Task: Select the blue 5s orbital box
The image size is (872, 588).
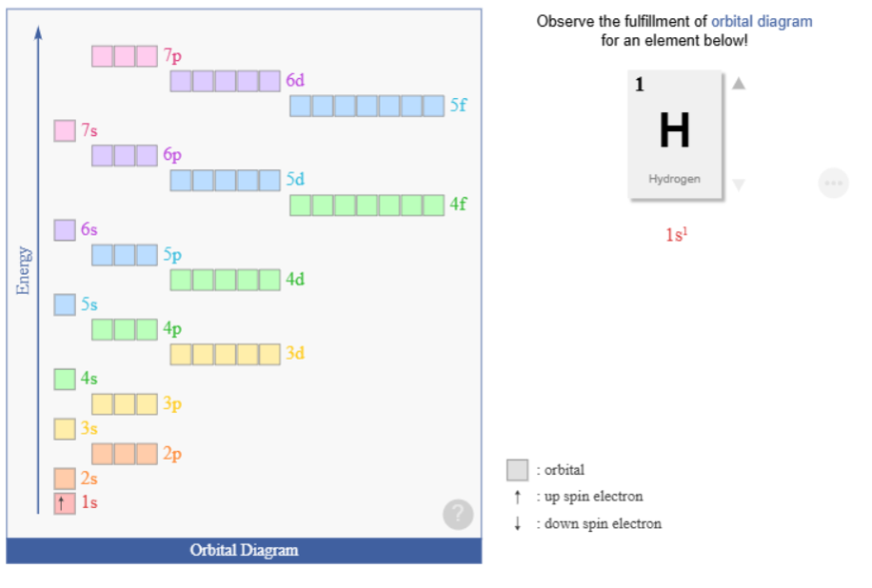Action: (x=65, y=304)
